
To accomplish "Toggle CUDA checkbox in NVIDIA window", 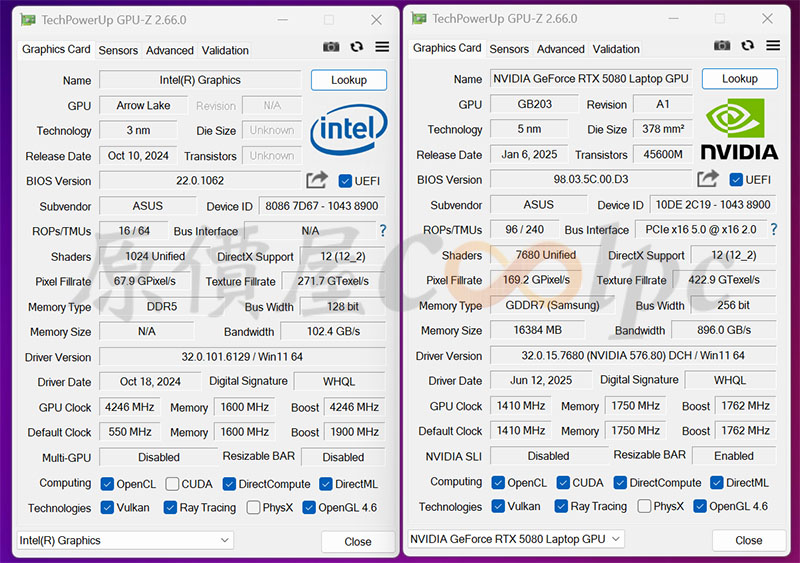I will click(563, 482).
